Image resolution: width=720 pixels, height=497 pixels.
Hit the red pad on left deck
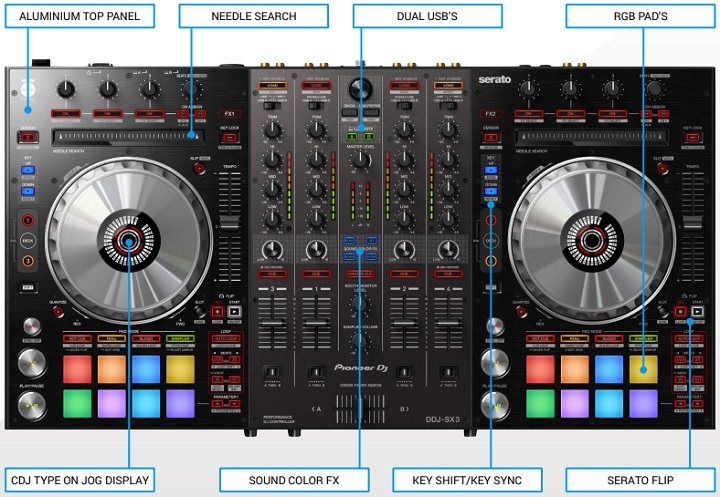coord(75,369)
